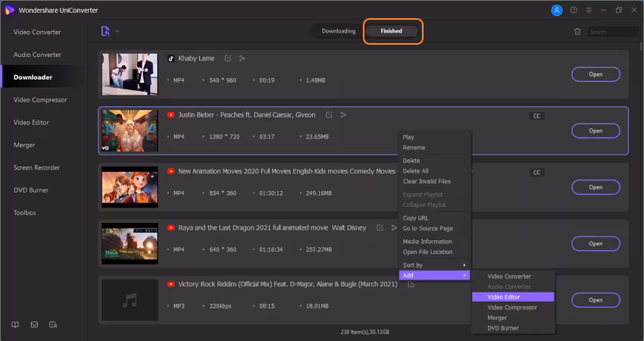Open Video Editor in the sidebar

pos(31,123)
